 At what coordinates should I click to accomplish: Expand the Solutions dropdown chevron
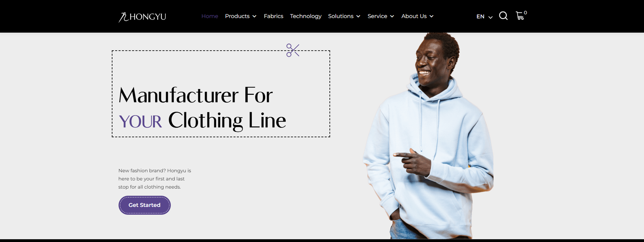click(x=358, y=16)
